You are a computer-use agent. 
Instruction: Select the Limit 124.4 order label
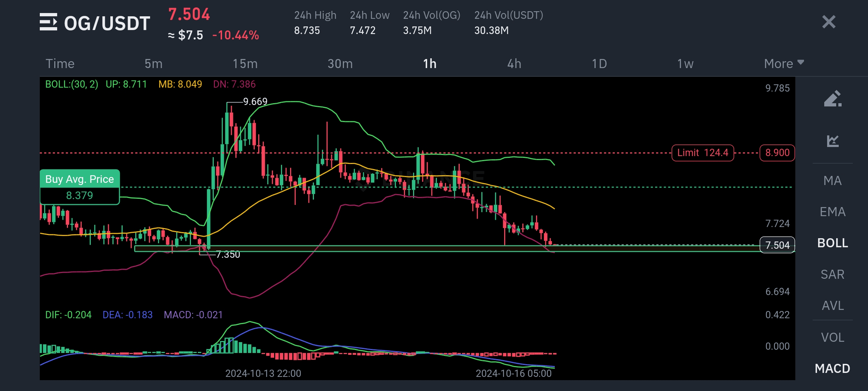pyautogui.click(x=702, y=153)
